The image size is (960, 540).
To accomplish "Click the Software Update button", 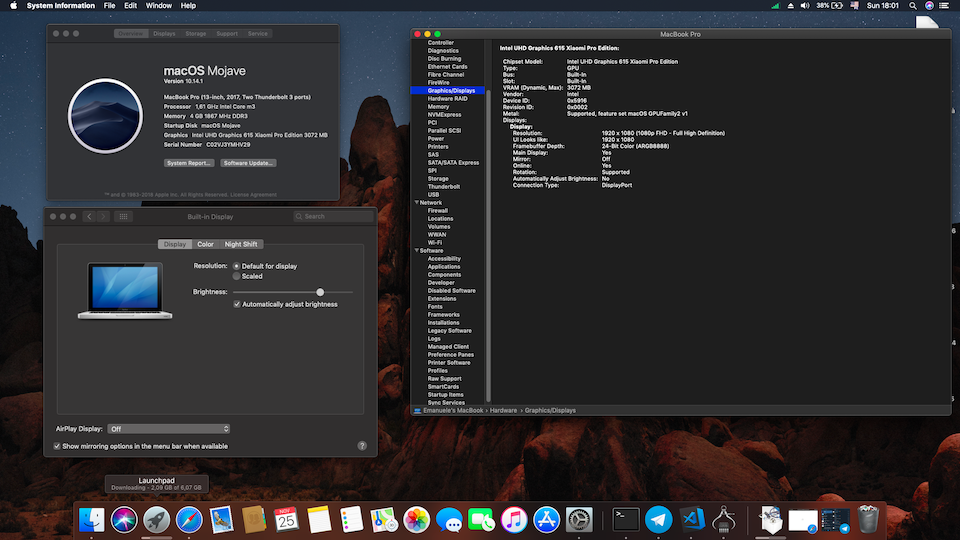I will pyautogui.click(x=248, y=162).
